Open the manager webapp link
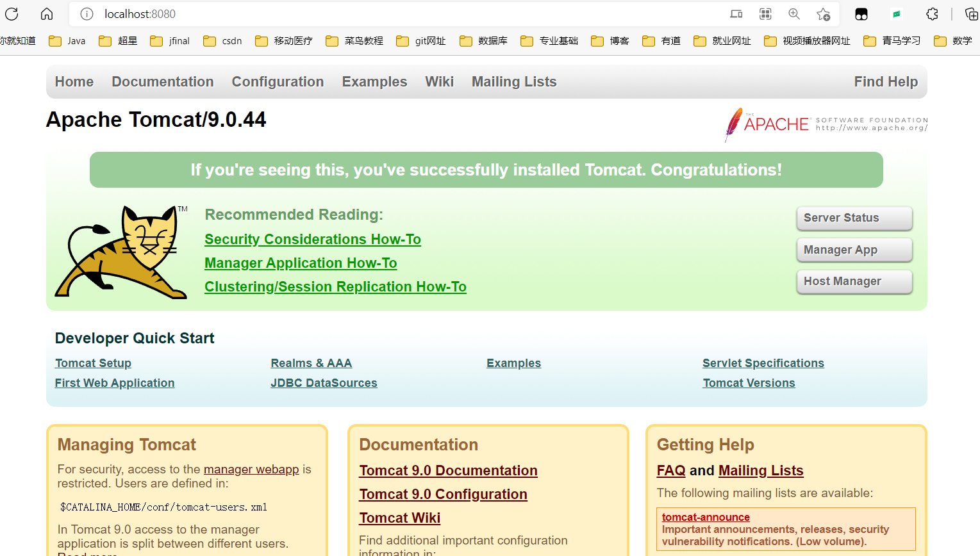980x556 pixels. [251, 470]
